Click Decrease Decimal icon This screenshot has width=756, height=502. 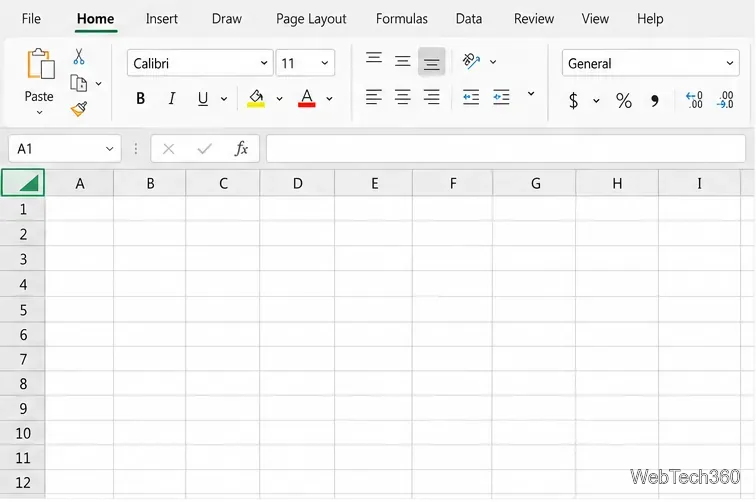click(x=725, y=100)
